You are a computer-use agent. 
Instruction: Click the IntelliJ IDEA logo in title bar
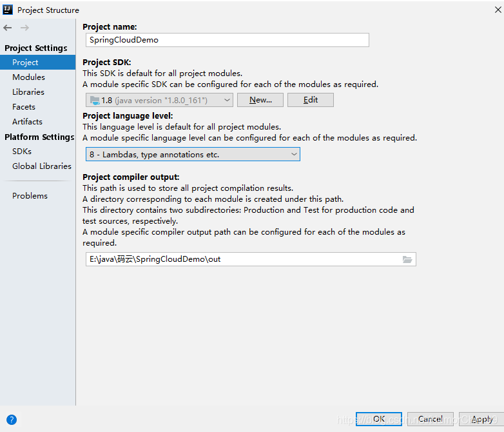click(x=7, y=10)
